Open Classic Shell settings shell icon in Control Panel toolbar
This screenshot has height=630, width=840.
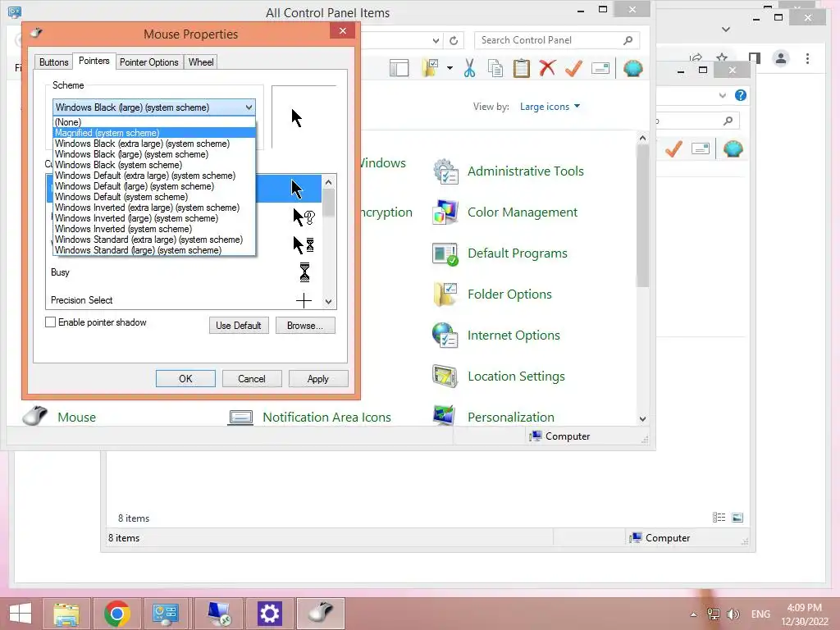tap(632, 69)
